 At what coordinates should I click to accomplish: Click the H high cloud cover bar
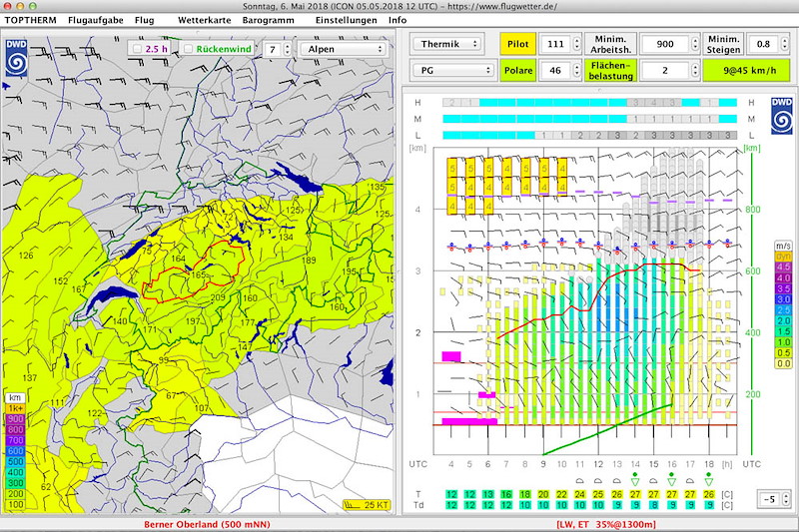coord(589,103)
